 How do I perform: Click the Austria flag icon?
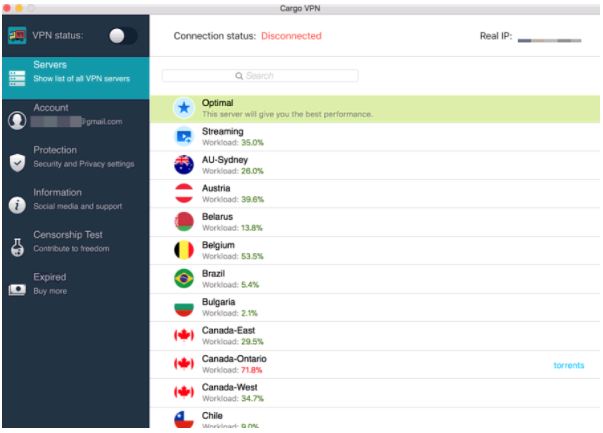[184, 193]
